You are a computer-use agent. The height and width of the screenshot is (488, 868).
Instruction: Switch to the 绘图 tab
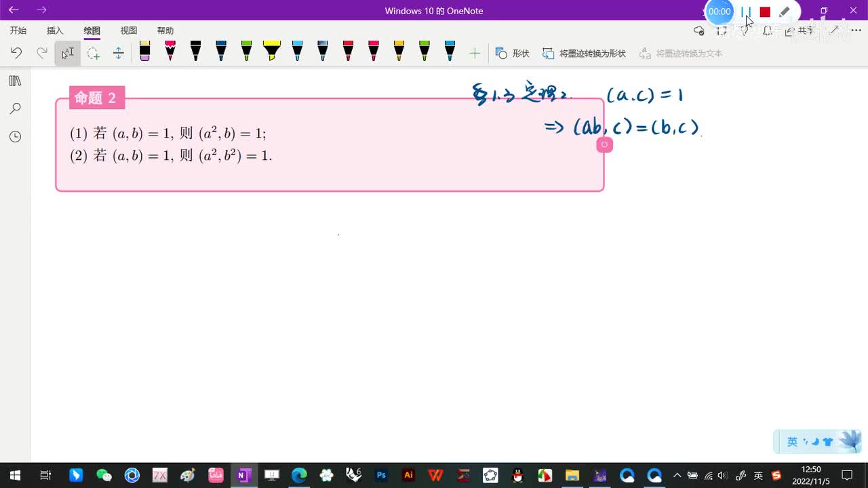[92, 30]
